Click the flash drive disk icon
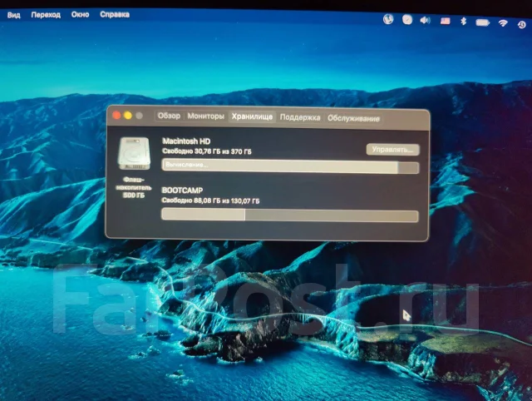Viewport: 532px width, 401px height. pos(134,153)
